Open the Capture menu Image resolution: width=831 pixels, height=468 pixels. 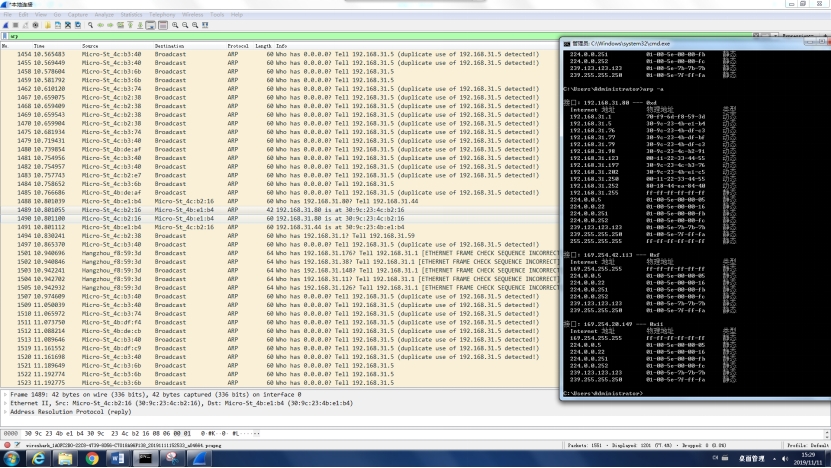78,15
